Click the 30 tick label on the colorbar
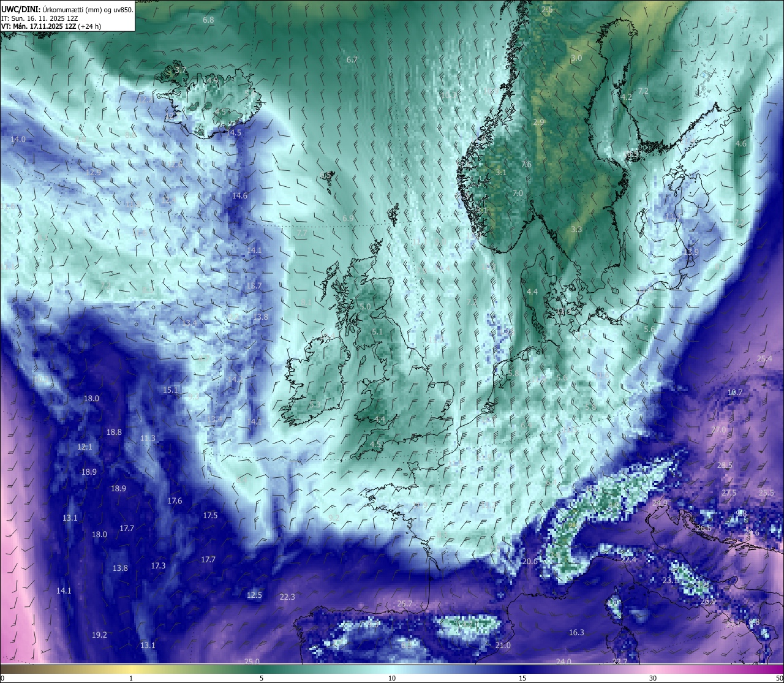 [x=653, y=678]
